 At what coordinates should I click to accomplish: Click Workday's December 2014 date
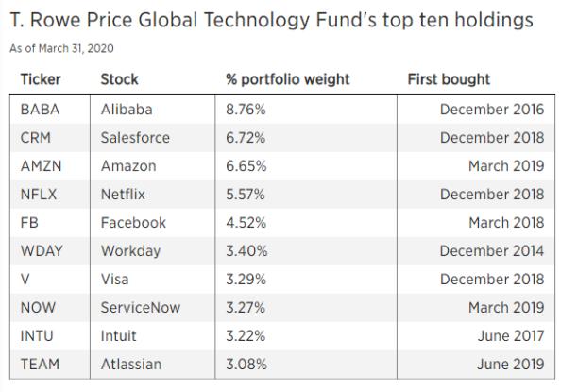click(x=492, y=251)
